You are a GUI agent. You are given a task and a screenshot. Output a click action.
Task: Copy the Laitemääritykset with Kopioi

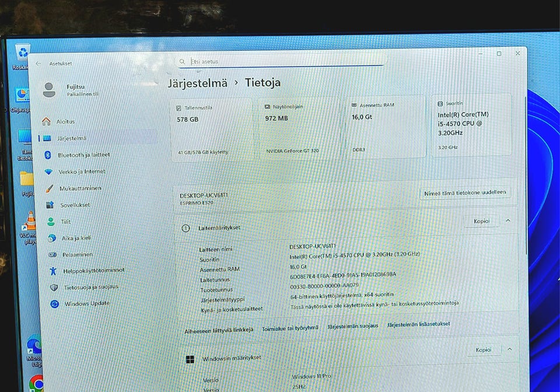[481, 221]
